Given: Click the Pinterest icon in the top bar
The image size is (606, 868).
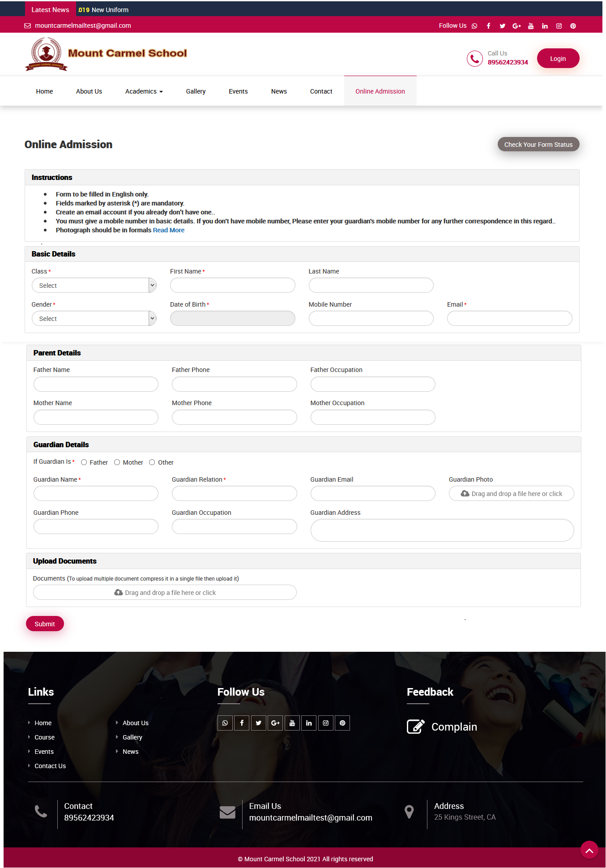Looking at the screenshot, I should point(573,26).
